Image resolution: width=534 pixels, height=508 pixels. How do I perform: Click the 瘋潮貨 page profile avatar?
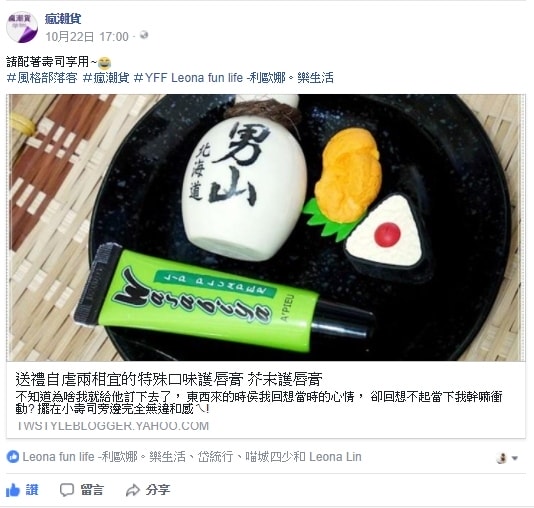tap(22, 27)
